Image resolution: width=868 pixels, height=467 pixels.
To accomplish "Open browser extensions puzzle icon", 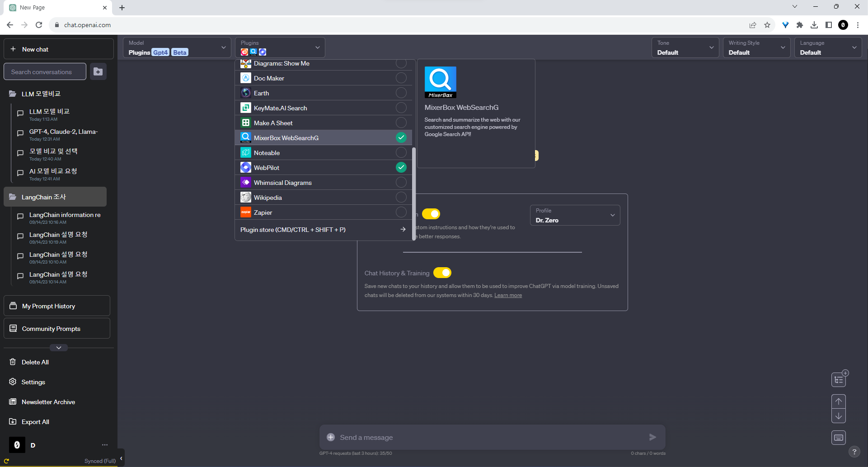I will 800,25.
